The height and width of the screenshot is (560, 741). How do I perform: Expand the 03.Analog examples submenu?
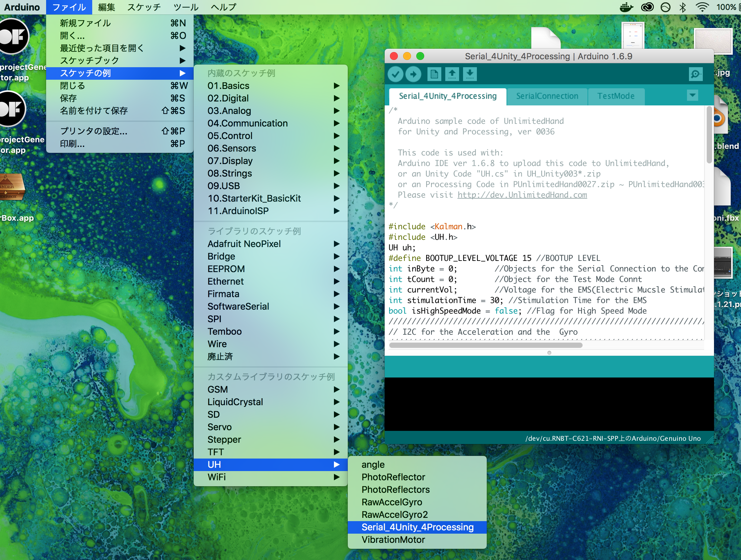271,111
